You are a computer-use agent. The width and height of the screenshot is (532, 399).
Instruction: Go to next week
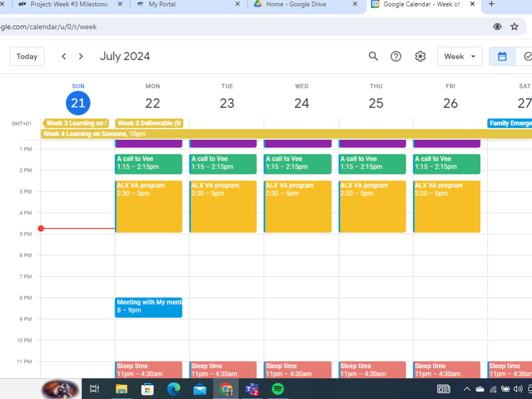point(81,56)
